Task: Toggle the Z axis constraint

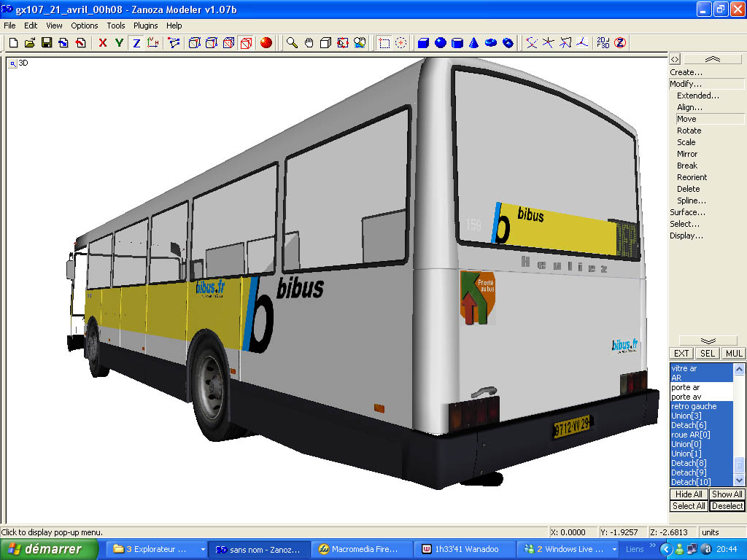Action: click(x=136, y=43)
